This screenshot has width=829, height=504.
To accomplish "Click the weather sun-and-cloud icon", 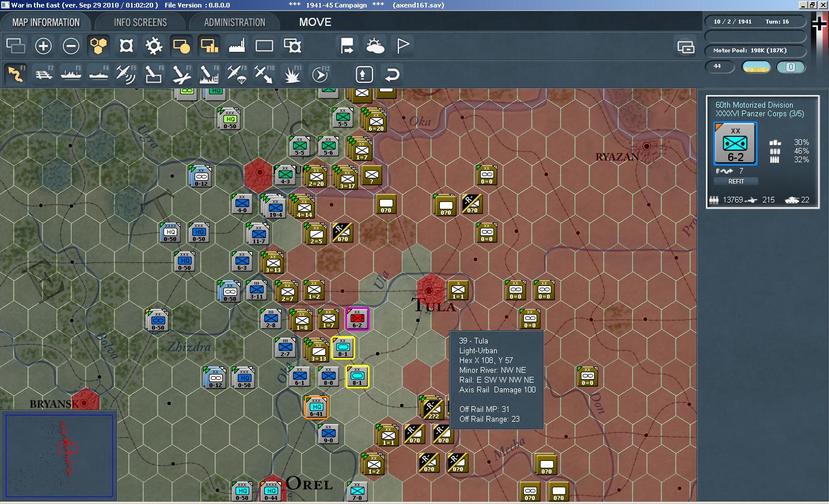I will (x=375, y=45).
